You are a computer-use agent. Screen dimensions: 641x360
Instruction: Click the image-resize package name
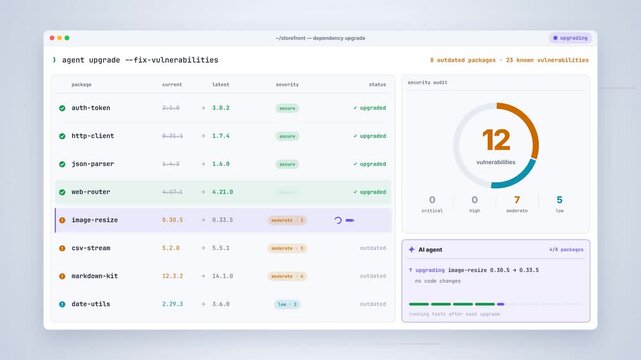coord(94,220)
